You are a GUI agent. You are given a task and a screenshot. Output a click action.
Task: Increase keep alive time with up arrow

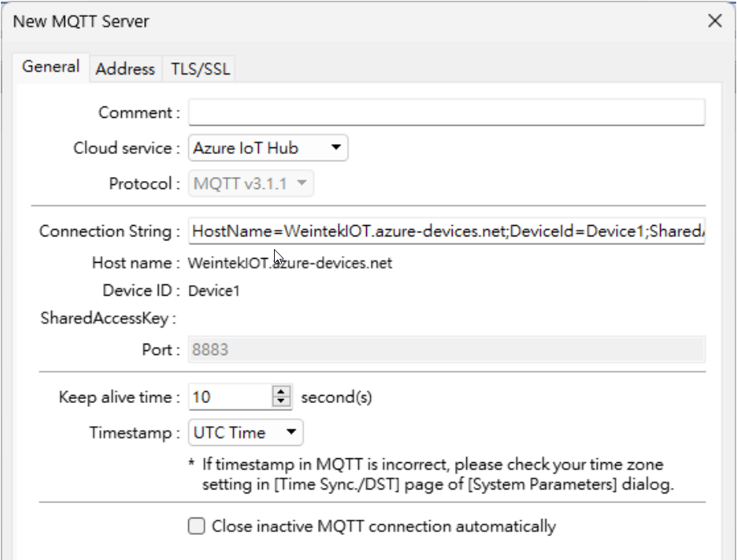281,392
